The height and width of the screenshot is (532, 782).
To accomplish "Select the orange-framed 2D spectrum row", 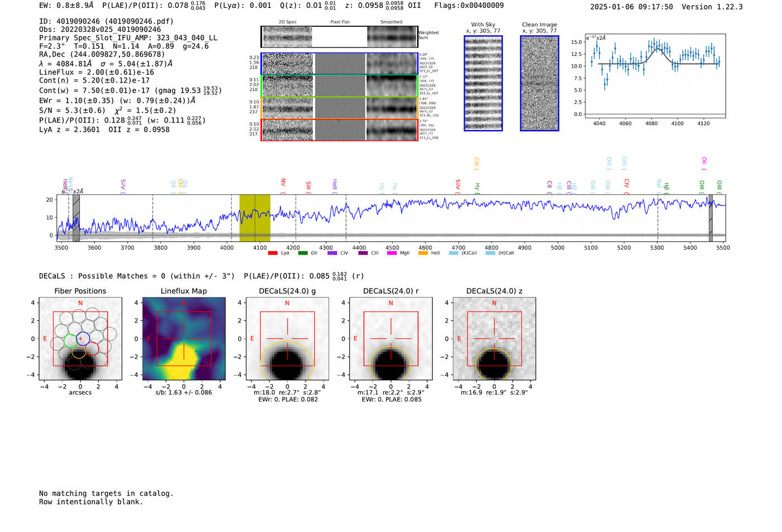I will [x=340, y=108].
